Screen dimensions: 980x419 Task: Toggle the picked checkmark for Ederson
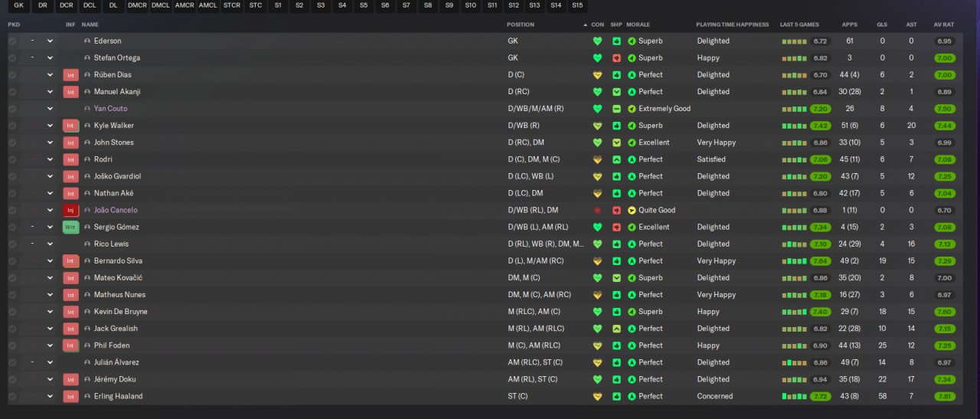tap(12, 41)
